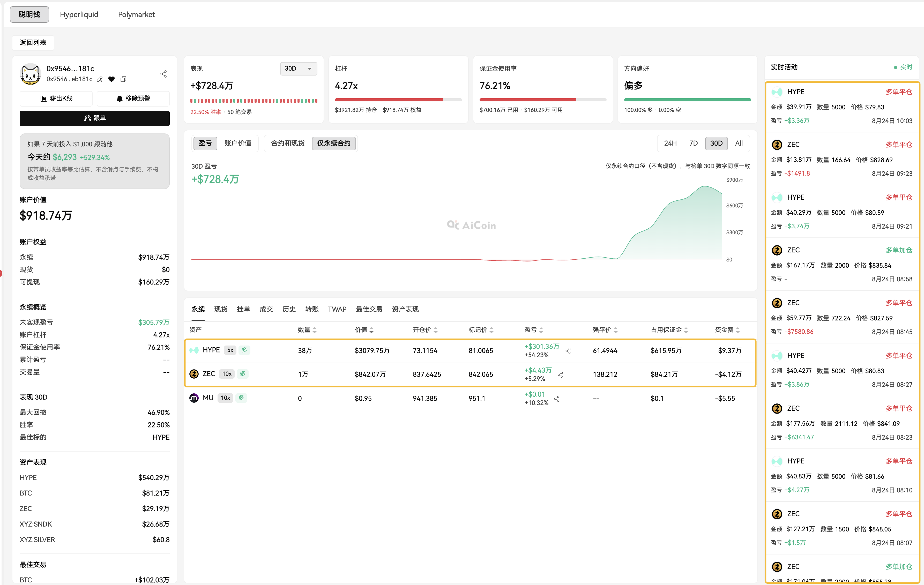Show the 历史 tab
The width and height of the screenshot is (924, 585).
click(x=289, y=309)
